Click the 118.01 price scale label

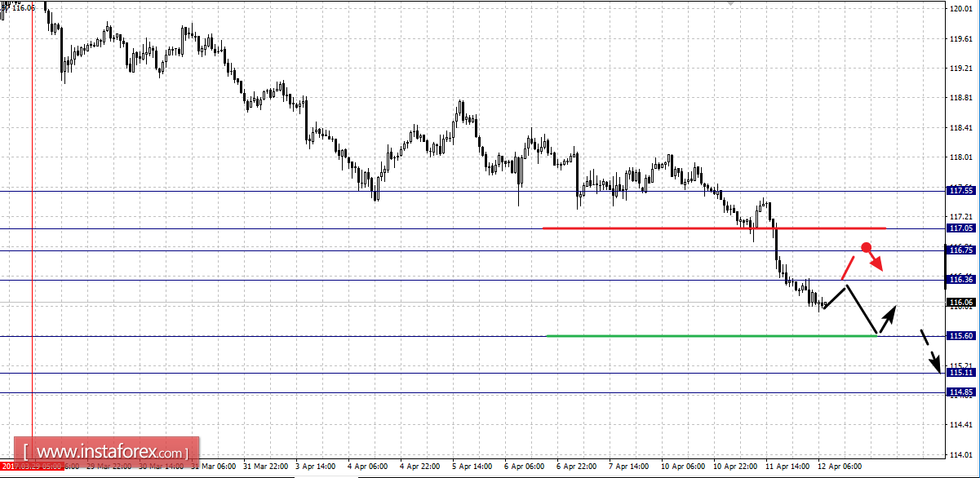[960, 157]
